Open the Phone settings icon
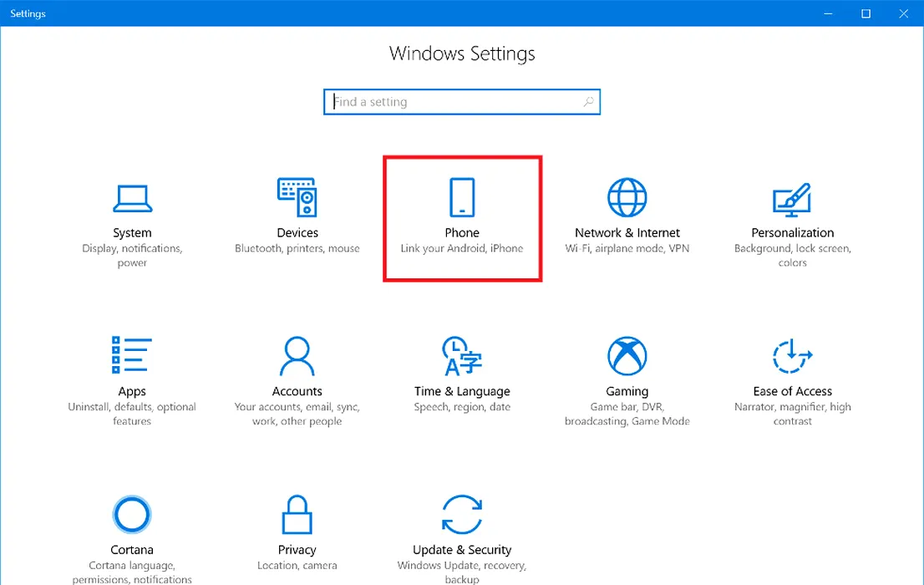 tap(462, 198)
